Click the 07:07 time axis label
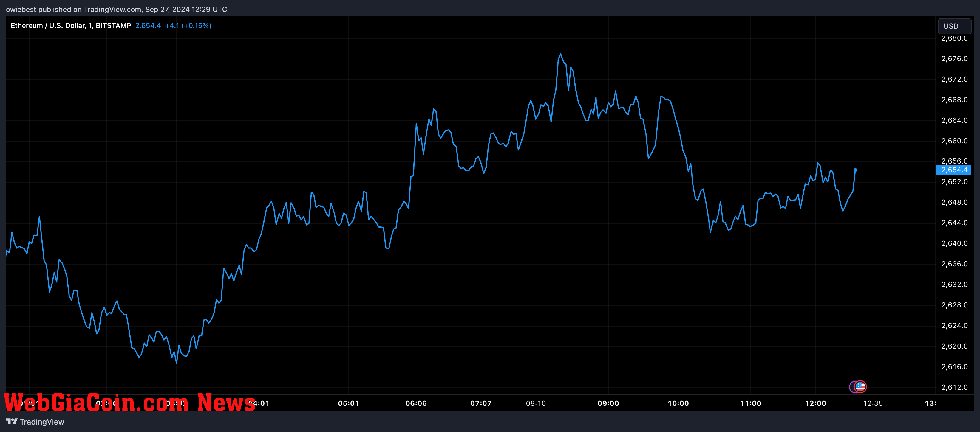Screen dimensions: 980x432 [481, 403]
